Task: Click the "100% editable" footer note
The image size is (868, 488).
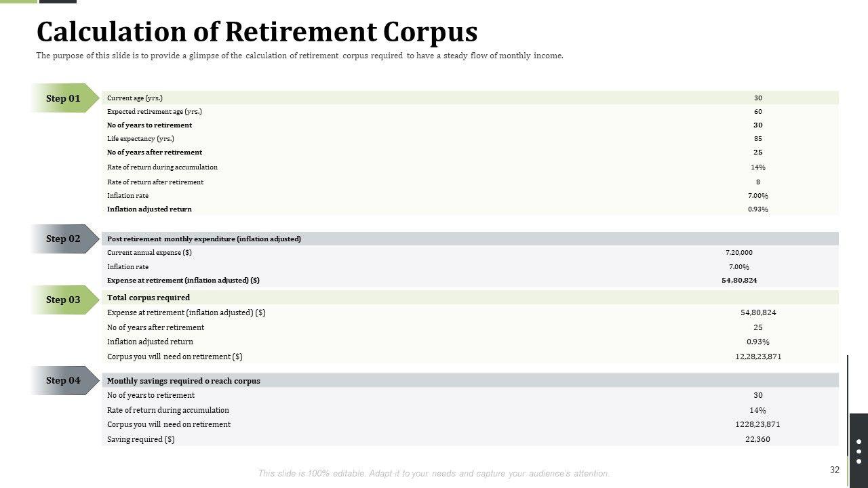Action: pyautogui.click(x=434, y=473)
